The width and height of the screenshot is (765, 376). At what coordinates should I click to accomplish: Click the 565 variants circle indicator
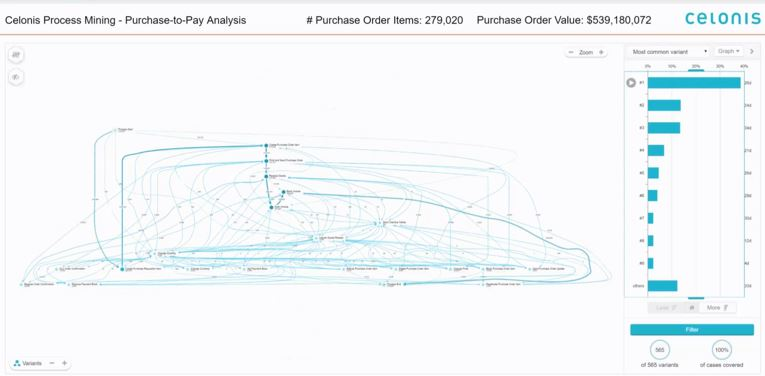pos(660,350)
